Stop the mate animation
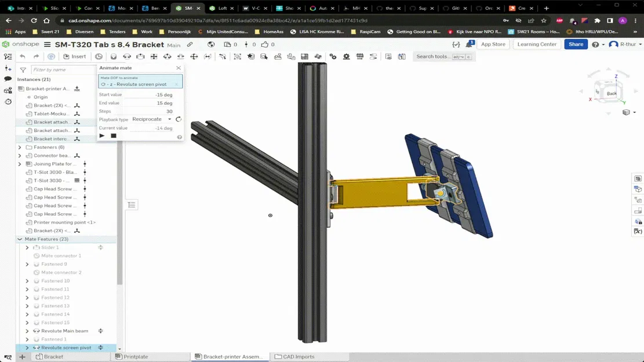Image resolution: width=644 pixels, height=362 pixels. [x=113, y=136]
